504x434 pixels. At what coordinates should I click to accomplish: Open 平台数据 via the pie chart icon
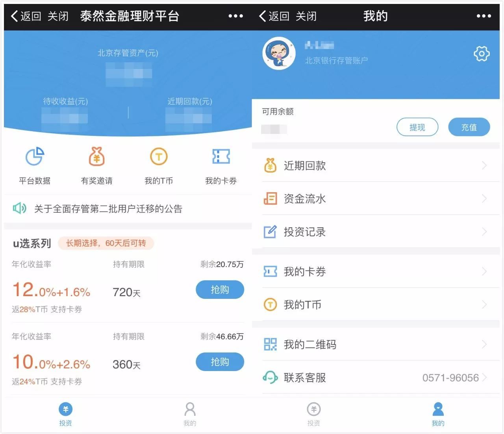(35, 157)
